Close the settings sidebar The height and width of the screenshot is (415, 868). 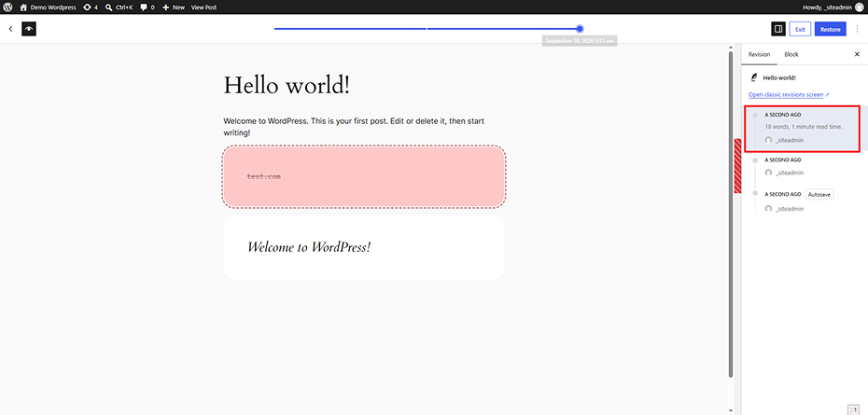click(x=857, y=54)
